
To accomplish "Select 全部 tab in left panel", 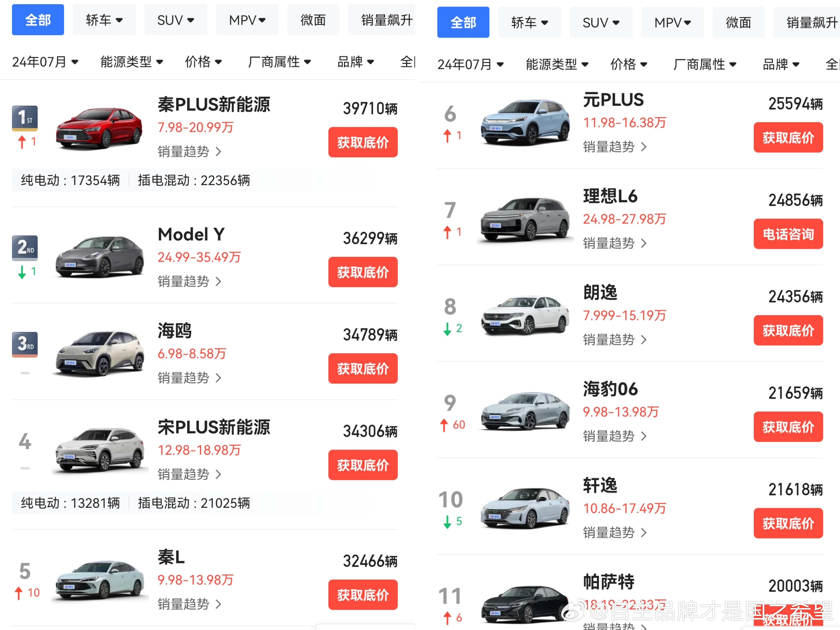I will tap(38, 20).
